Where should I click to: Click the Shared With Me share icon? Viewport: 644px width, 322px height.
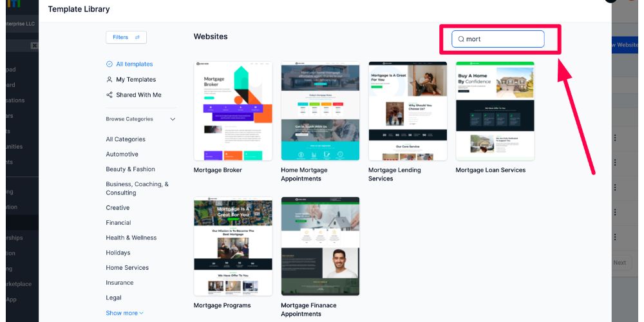[x=109, y=95]
